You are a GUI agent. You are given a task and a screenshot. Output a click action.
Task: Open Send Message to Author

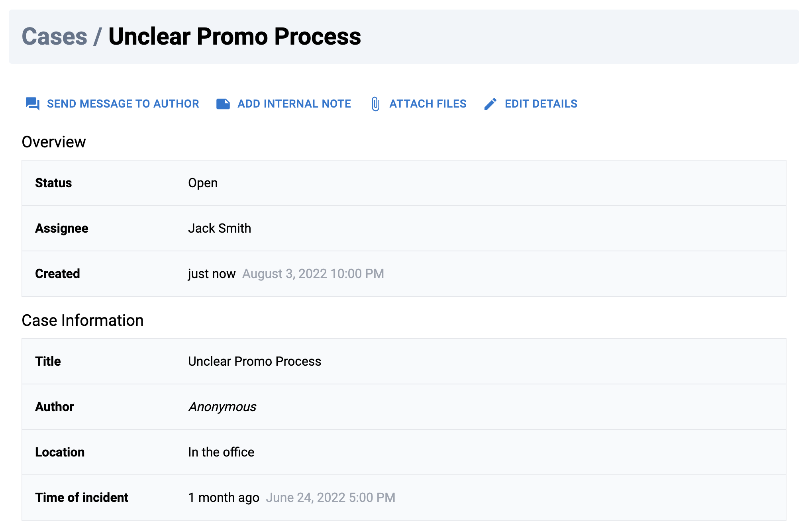[x=123, y=104]
